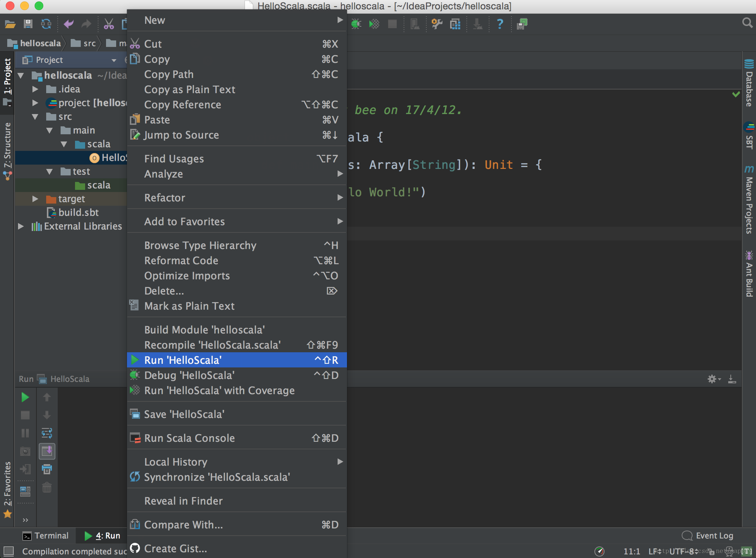Click the Help question mark icon

click(500, 24)
